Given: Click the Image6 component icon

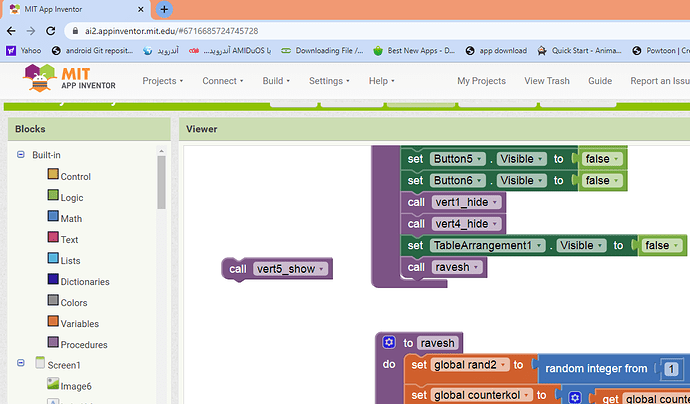Looking at the screenshot, I should 53,385.
